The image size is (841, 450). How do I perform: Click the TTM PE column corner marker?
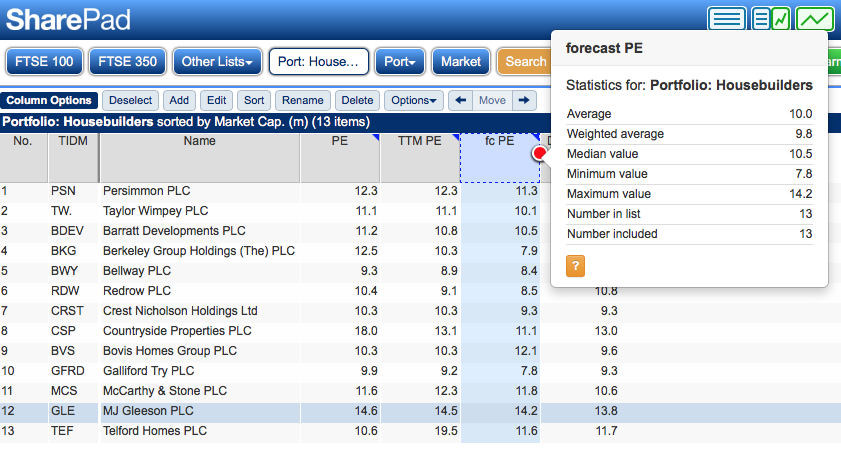click(x=456, y=137)
